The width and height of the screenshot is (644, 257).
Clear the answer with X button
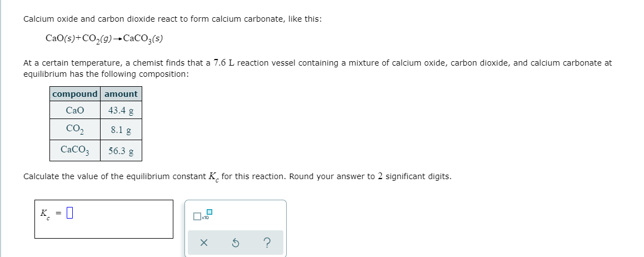203,244
